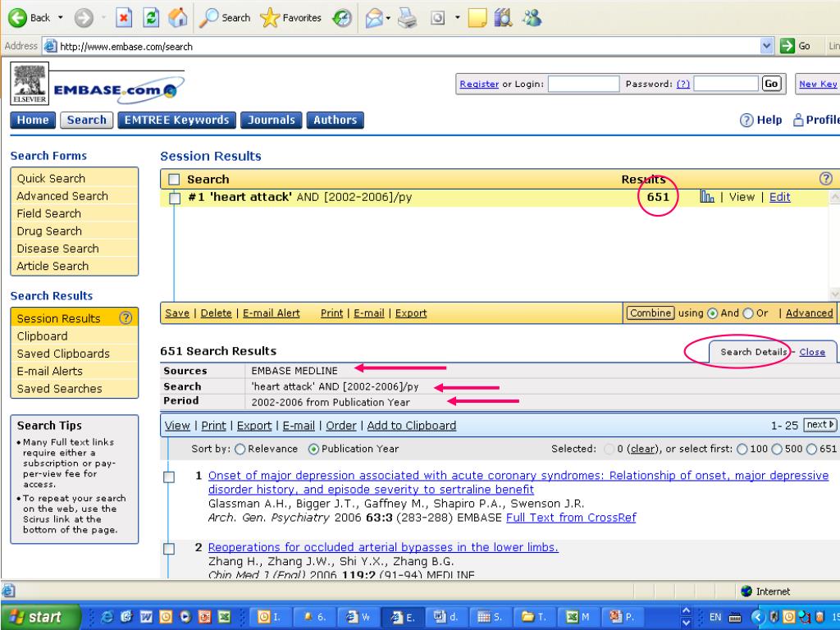Click the Help question mark icon at top right
The image size is (840, 630).
tap(746, 120)
